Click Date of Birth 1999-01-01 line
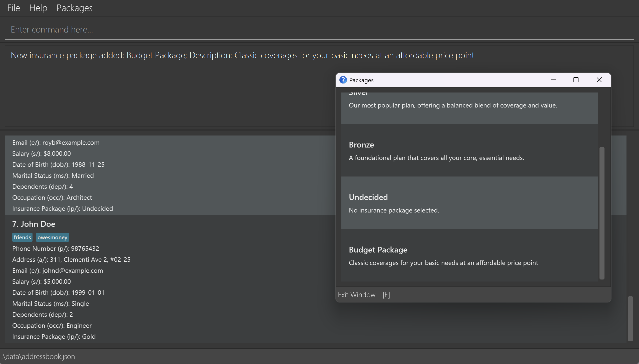The image size is (639, 364). click(x=58, y=292)
